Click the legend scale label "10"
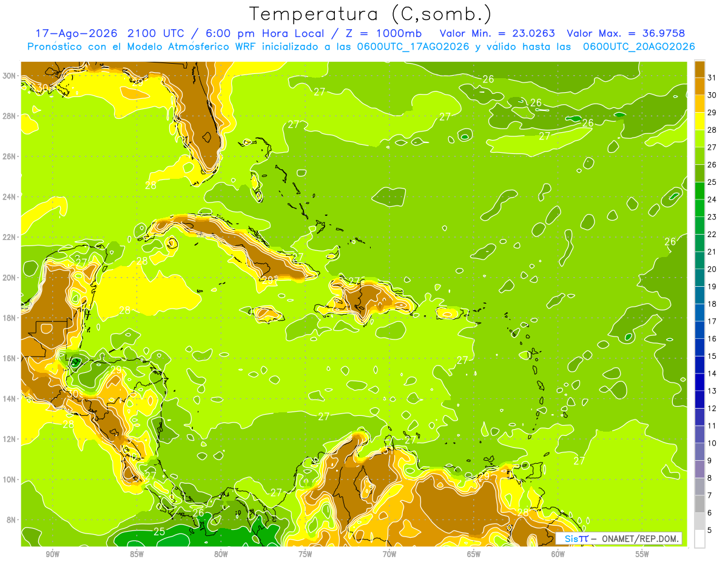The image size is (728, 562). [712, 443]
